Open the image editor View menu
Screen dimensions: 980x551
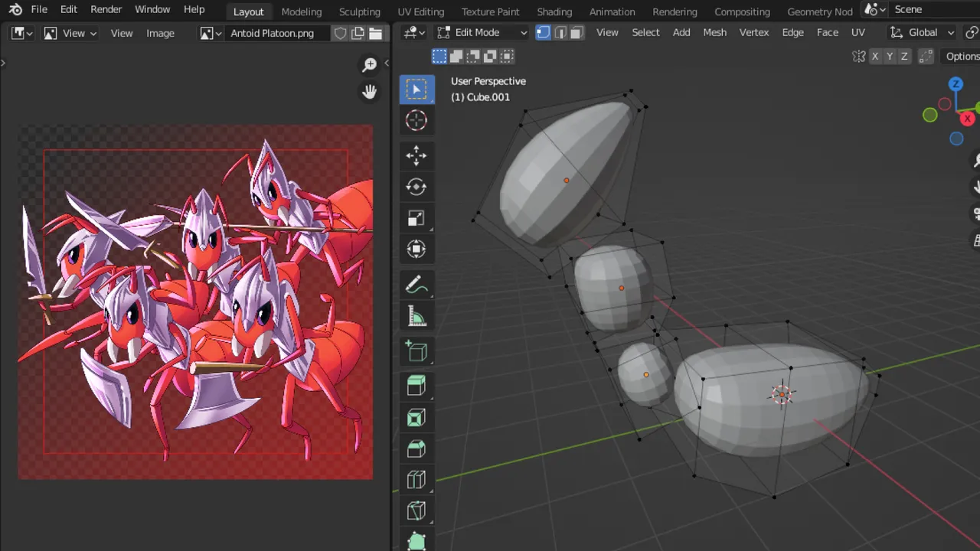pos(122,33)
